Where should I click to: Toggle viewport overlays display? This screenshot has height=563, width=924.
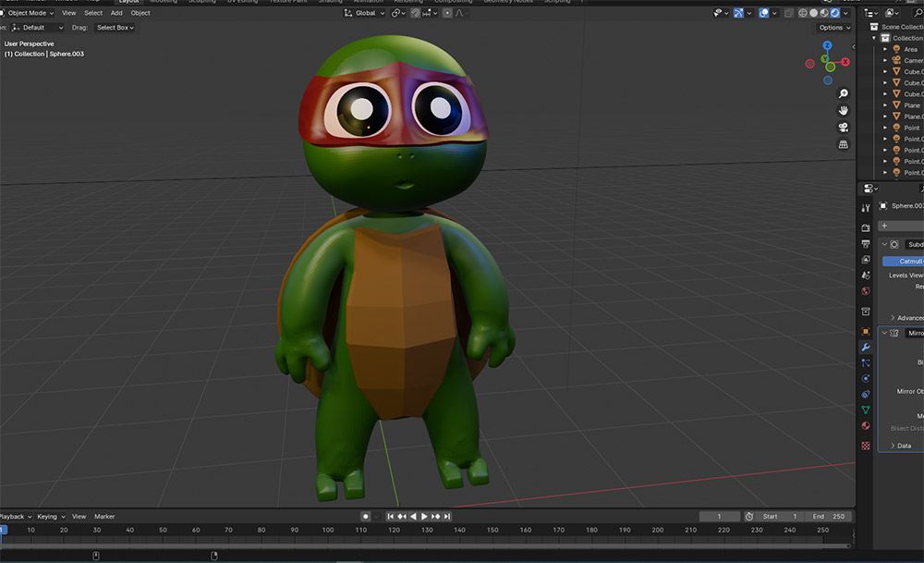tap(763, 13)
